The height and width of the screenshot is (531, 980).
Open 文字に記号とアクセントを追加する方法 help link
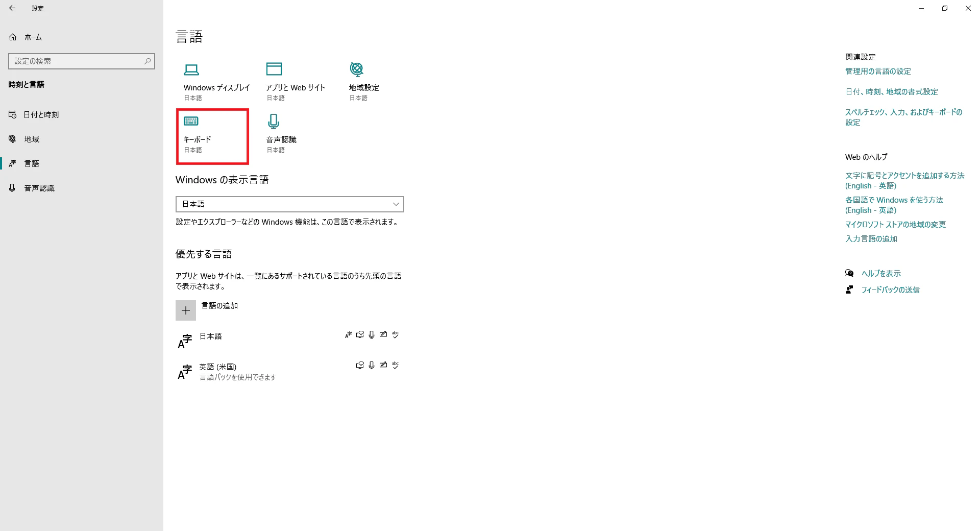click(x=904, y=181)
